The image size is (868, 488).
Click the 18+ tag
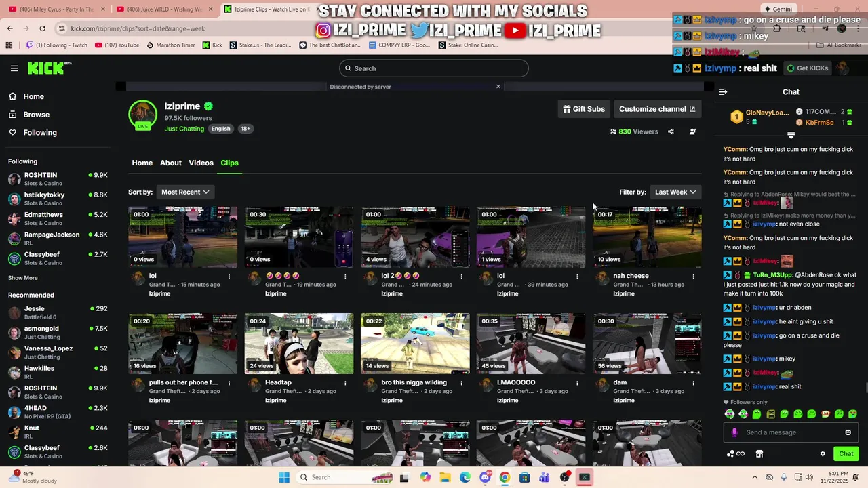(x=245, y=129)
